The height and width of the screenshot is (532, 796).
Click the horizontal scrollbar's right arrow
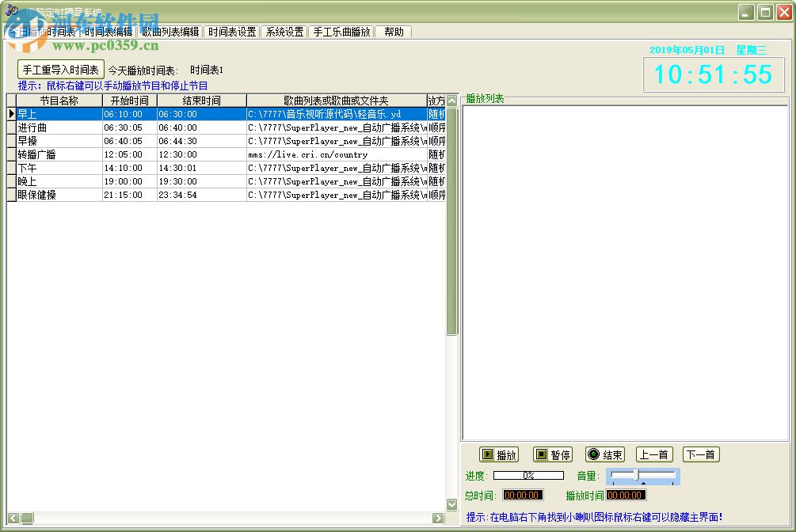click(438, 518)
